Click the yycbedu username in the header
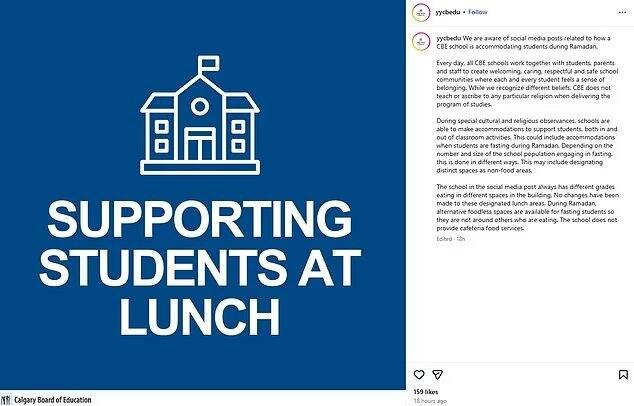The image size is (634, 406). coord(449,13)
